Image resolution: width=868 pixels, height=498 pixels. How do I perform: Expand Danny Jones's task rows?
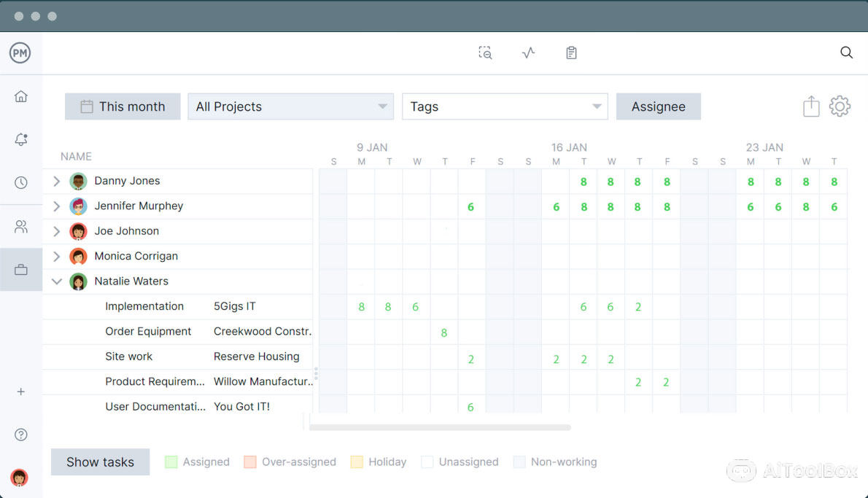(57, 181)
